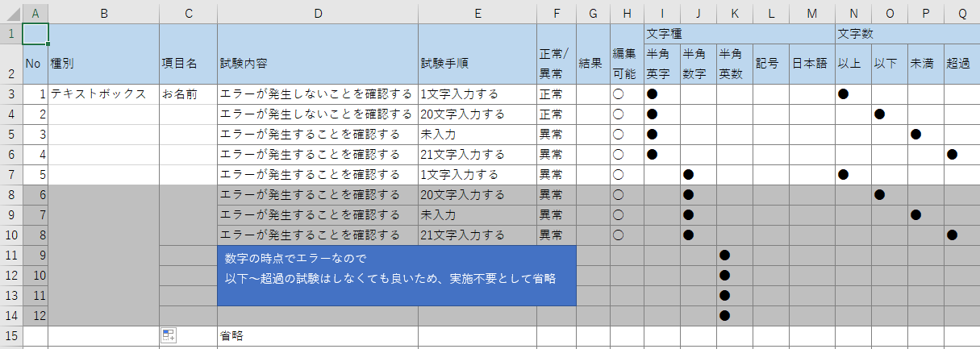Select column H header

[x=627, y=14]
